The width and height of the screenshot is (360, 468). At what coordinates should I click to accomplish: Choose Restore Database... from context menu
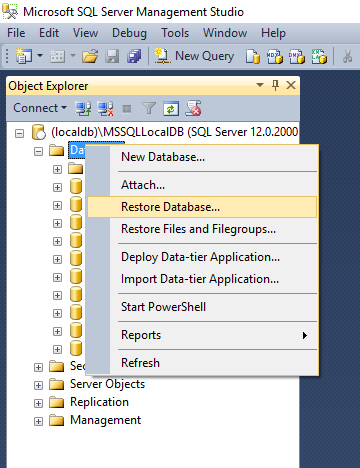(x=202, y=207)
